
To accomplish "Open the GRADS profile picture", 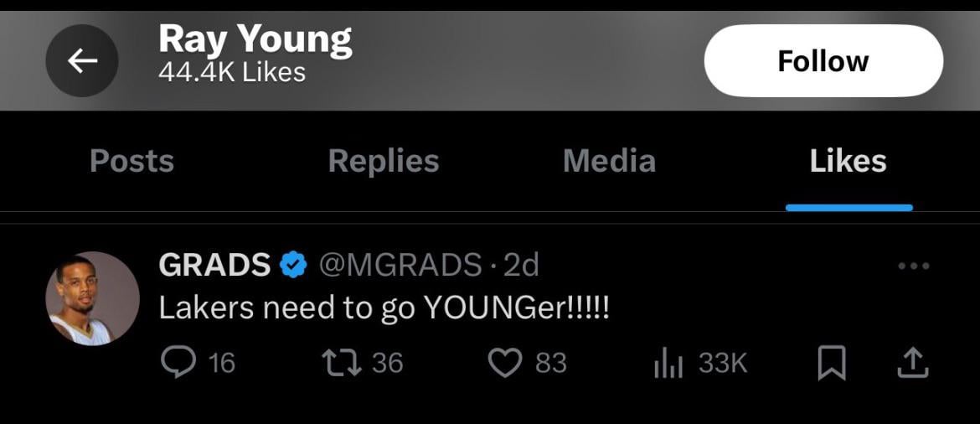I will coord(92,299).
